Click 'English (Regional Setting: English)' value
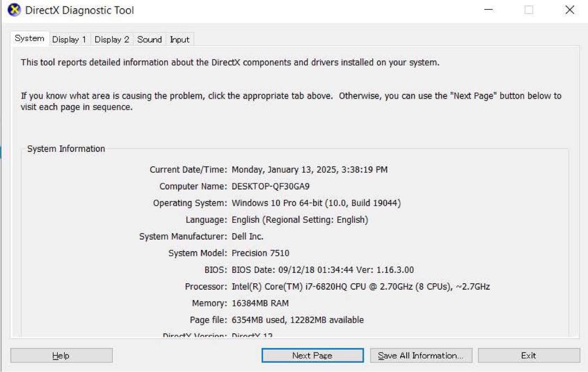This screenshot has height=372, width=588. click(x=300, y=219)
